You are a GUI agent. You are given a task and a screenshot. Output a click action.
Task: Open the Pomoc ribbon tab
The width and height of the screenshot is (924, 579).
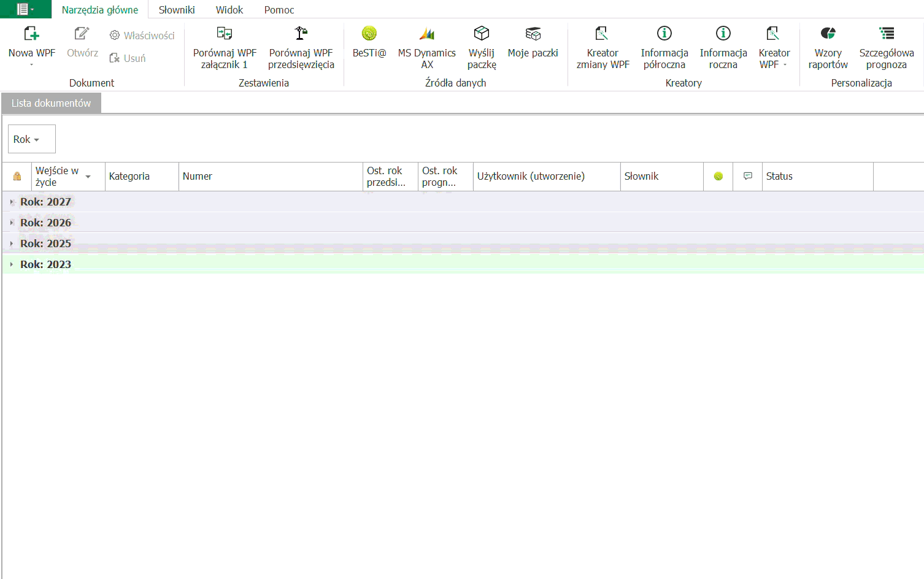point(279,10)
